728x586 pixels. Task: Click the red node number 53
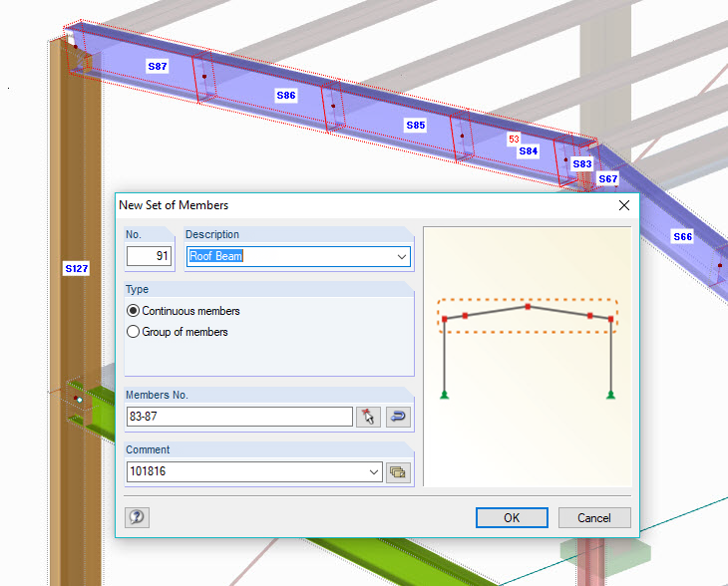point(514,139)
